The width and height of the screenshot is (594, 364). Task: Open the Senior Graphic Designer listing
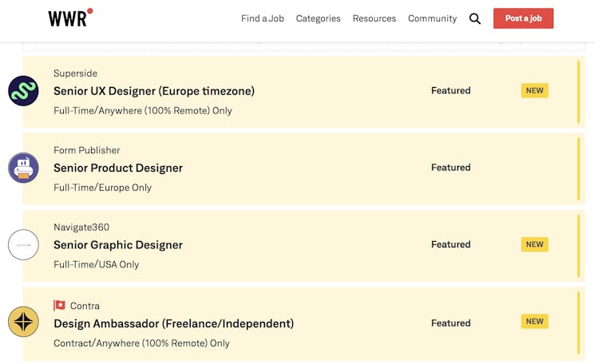tap(118, 245)
